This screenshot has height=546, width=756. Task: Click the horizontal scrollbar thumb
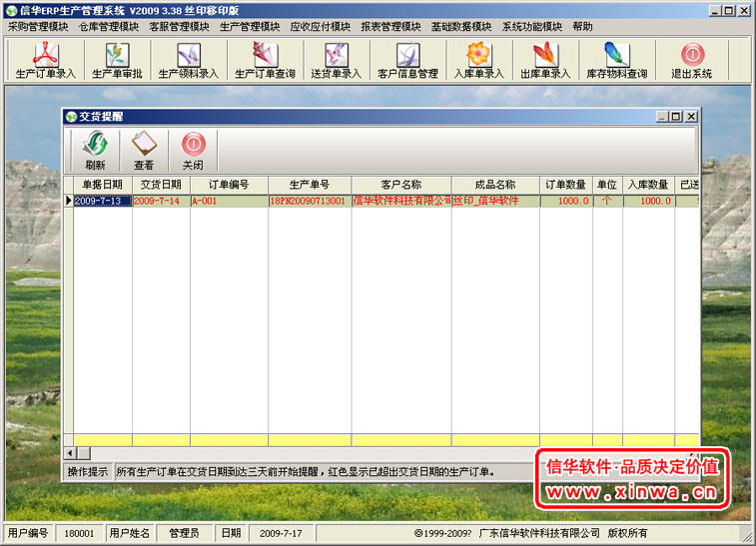(x=84, y=453)
